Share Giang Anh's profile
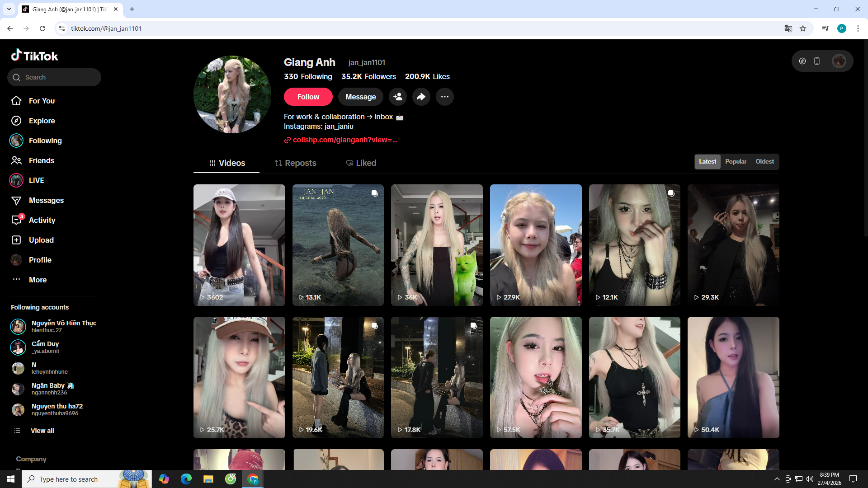The image size is (868, 488). (421, 97)
